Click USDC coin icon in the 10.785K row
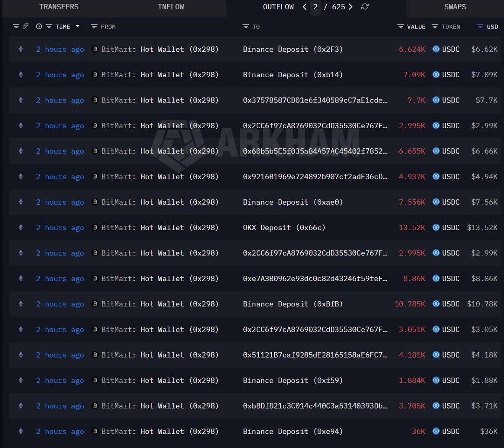This screenshot has height=448, width=504. point(436,304)
